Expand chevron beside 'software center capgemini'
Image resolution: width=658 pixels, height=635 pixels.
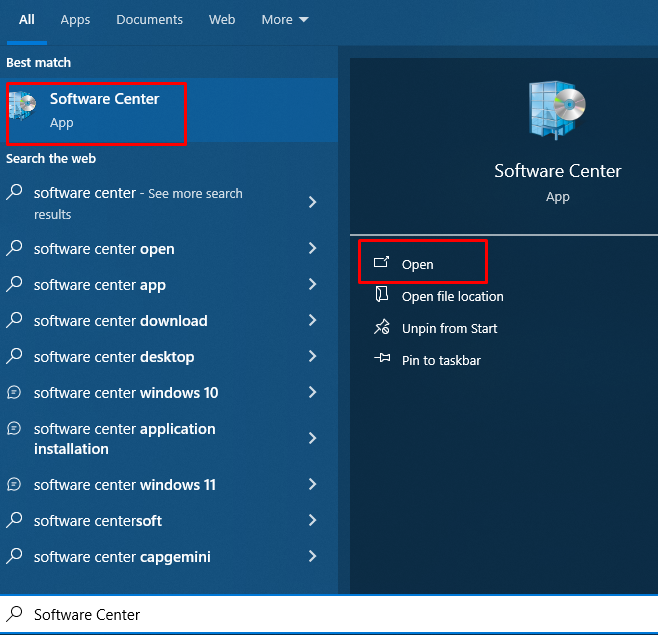point(313,557)
